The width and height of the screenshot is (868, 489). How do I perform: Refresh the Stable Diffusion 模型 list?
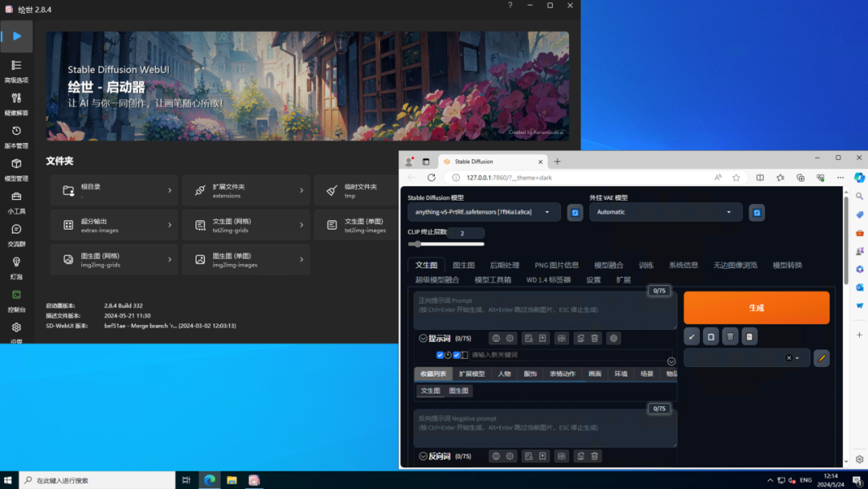(x=575, y=213)
